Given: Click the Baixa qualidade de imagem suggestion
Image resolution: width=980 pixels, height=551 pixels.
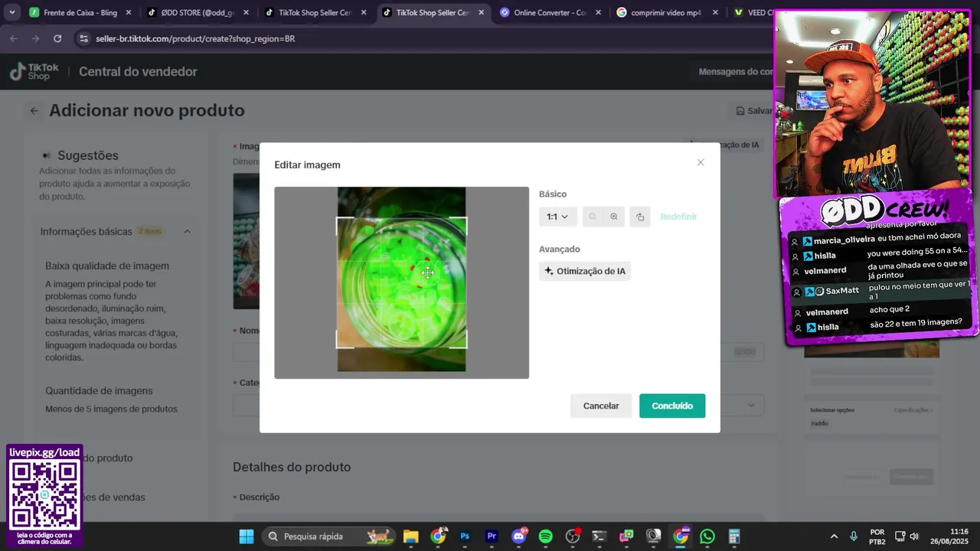Looking at the screenshot, I should coord(107,266).
